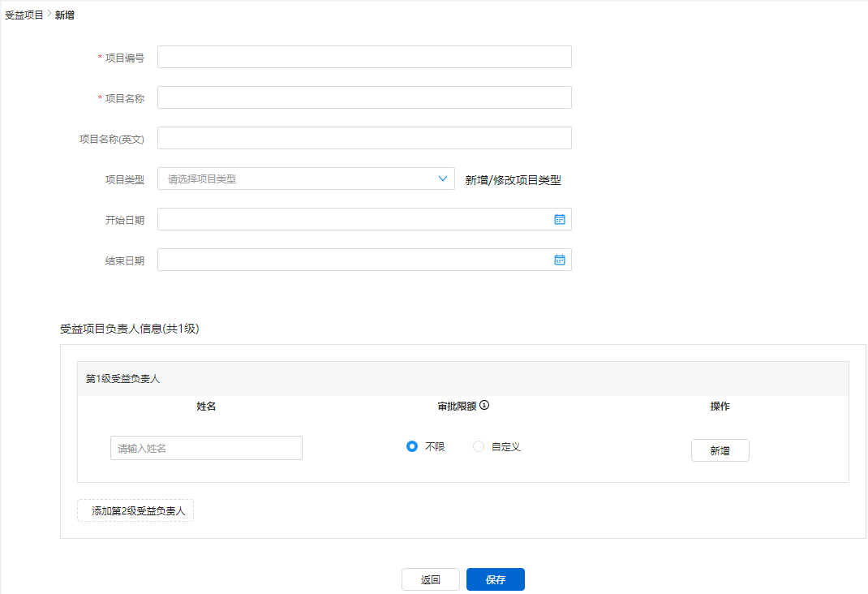Select the 不限 radio button
The height and width of the screenshot is (594, 868).
tap(412, 446)
